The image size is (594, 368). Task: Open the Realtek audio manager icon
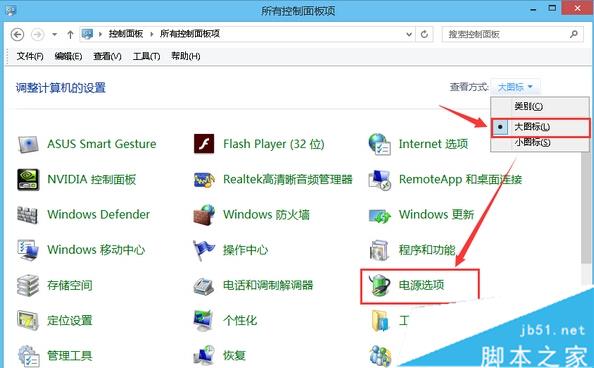point(204,180)
